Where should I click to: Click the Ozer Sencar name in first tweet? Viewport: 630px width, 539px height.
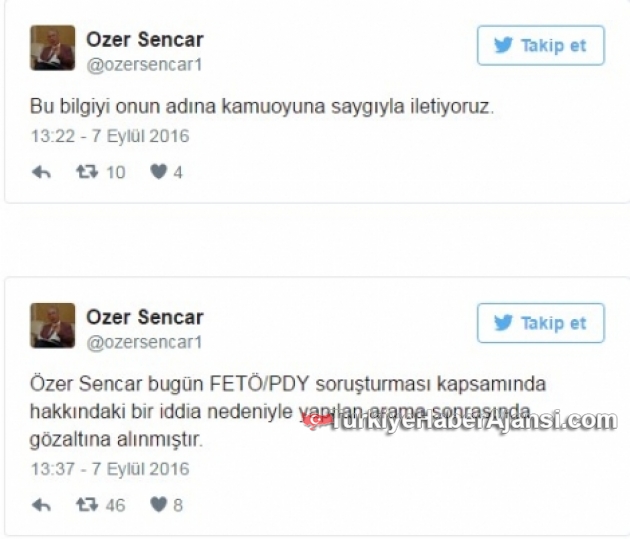pos(145,39)
